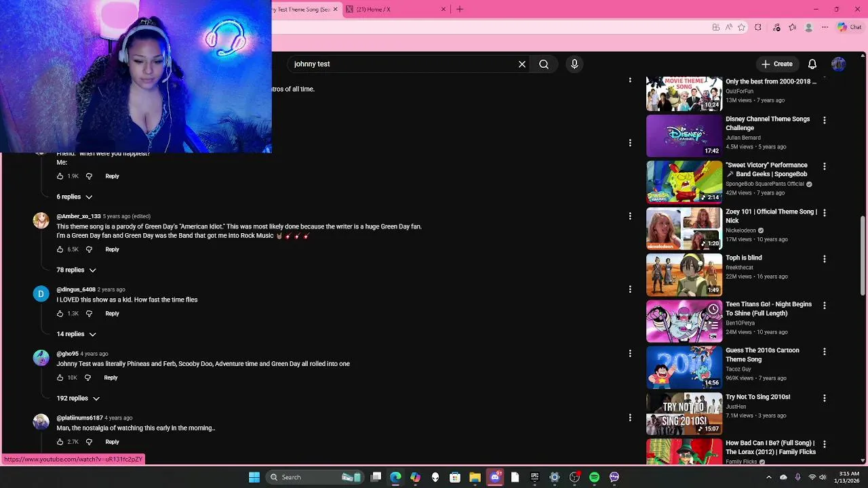Open options for Disney Channel Theme Songs video

click(824, 120)
